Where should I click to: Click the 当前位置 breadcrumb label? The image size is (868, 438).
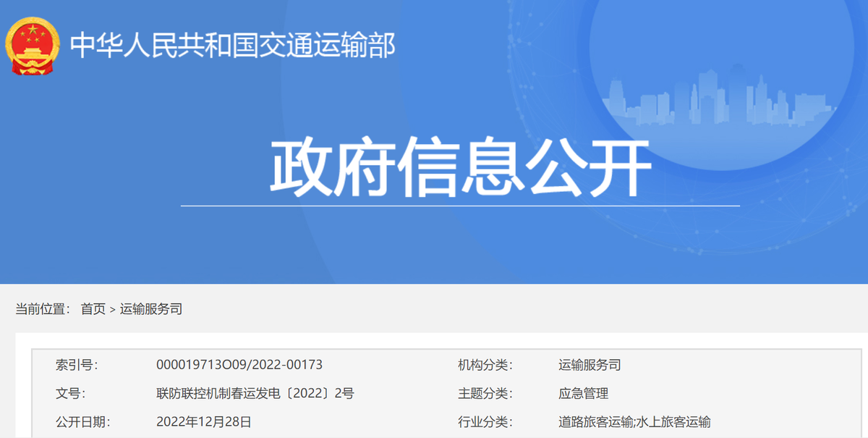coord(43,309)
